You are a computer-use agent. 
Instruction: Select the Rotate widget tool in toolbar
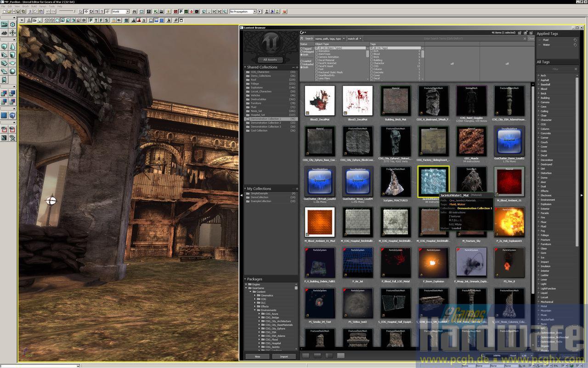(91, 11)
